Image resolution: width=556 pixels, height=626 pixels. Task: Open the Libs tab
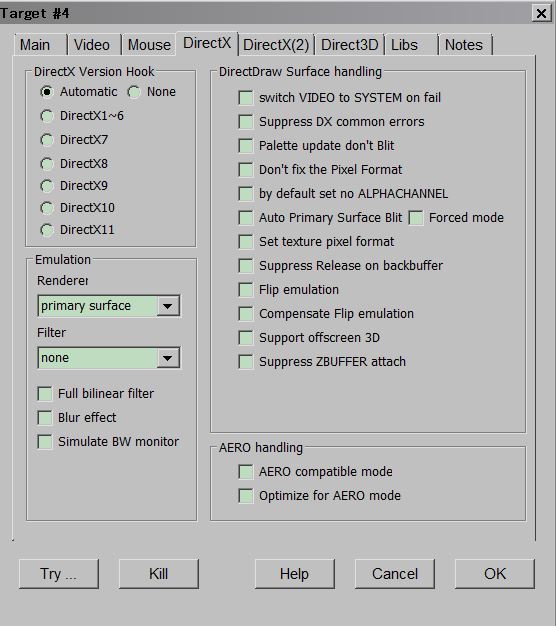coord(411,44)
